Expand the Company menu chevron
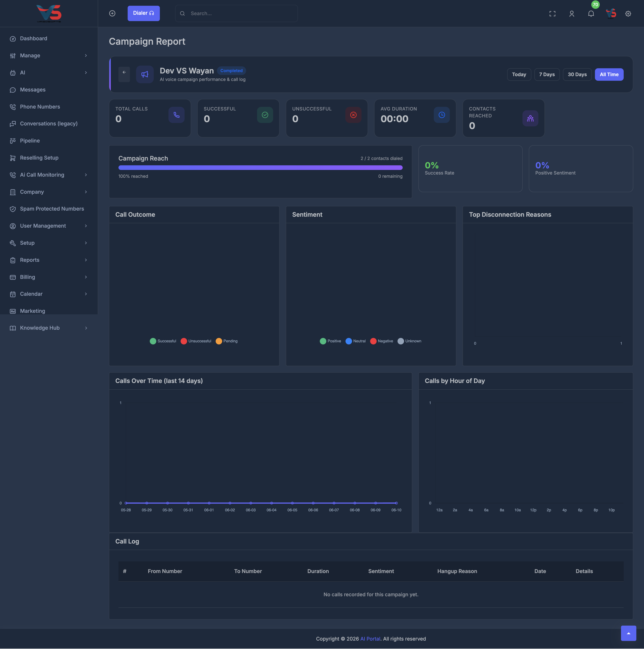 coord(86,192)
